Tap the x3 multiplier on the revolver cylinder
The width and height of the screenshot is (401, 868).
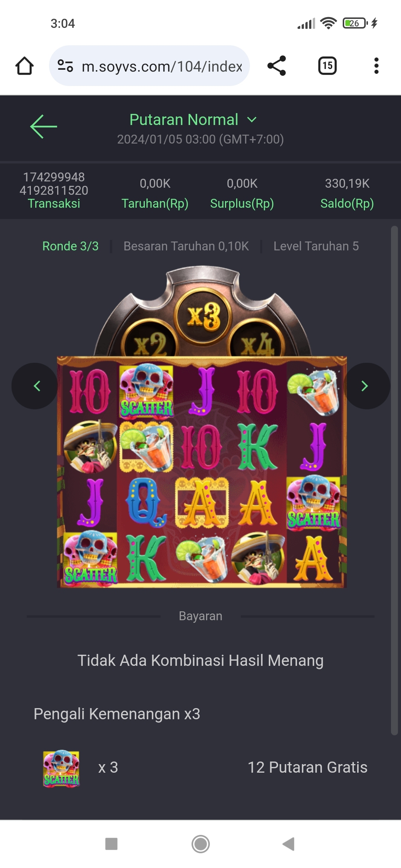203,317
